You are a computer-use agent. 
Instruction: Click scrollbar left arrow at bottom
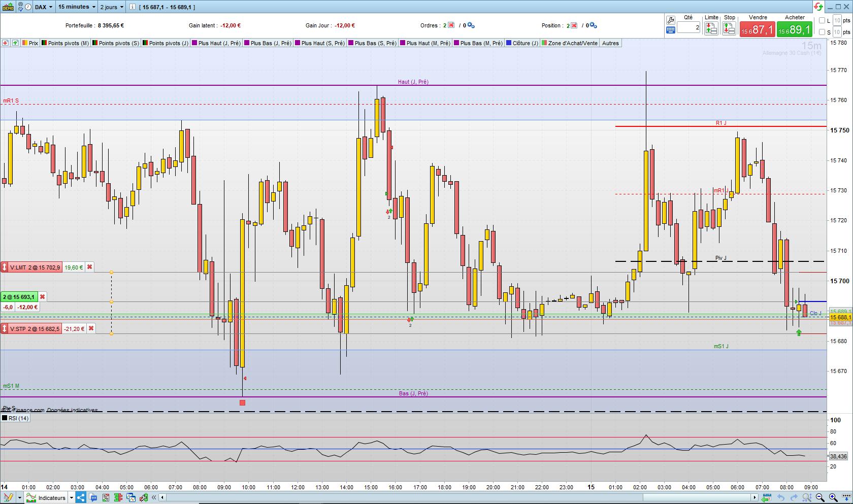(x=162, y=498)
